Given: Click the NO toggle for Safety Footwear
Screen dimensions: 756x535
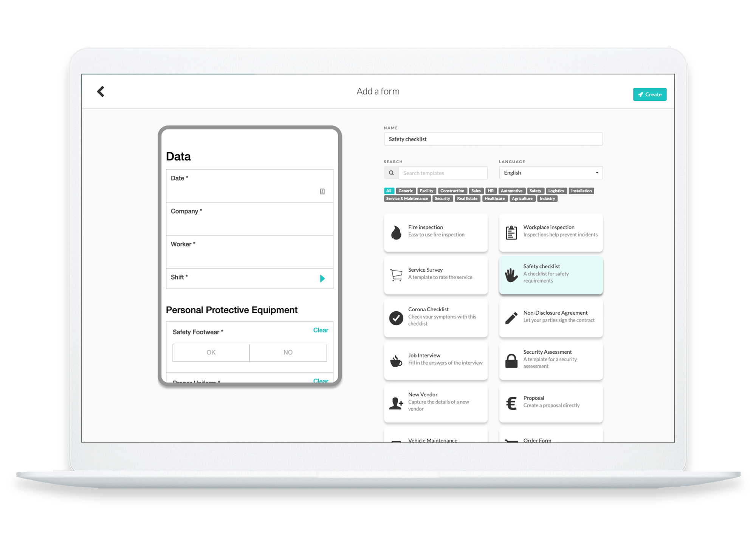Looking at the screenshot, I should (x=287, y=353).
